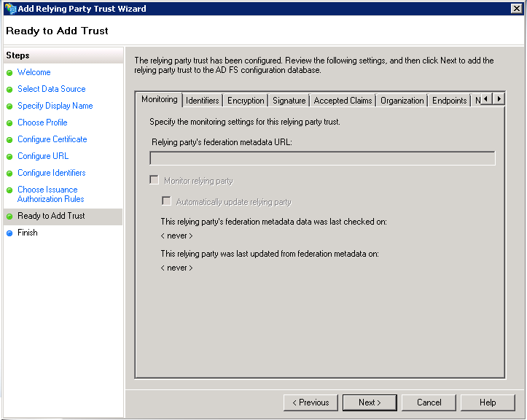
Task: Click green bullet beside Configure Identifiers
Action: (x=9, y=174)
